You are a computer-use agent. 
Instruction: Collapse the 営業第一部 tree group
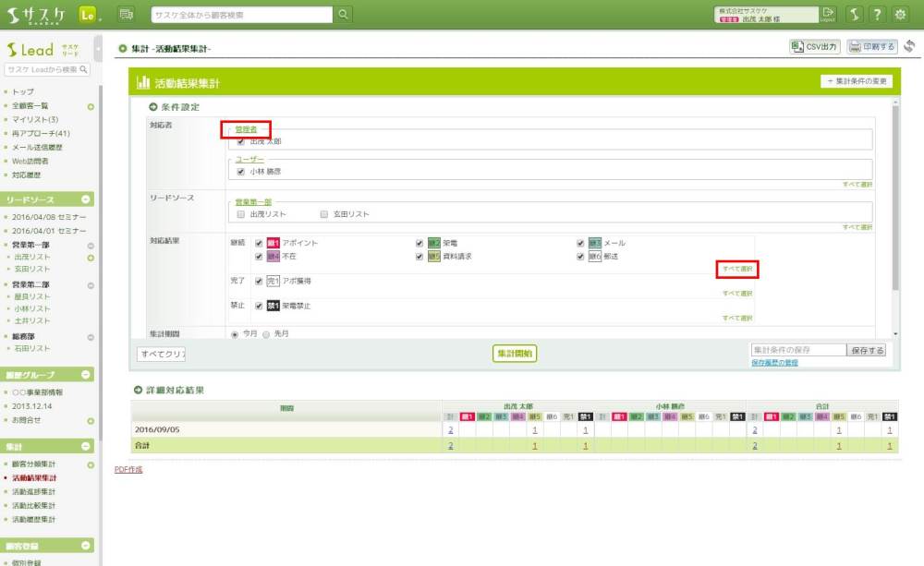pyautogui.click(x=91, y=246)
